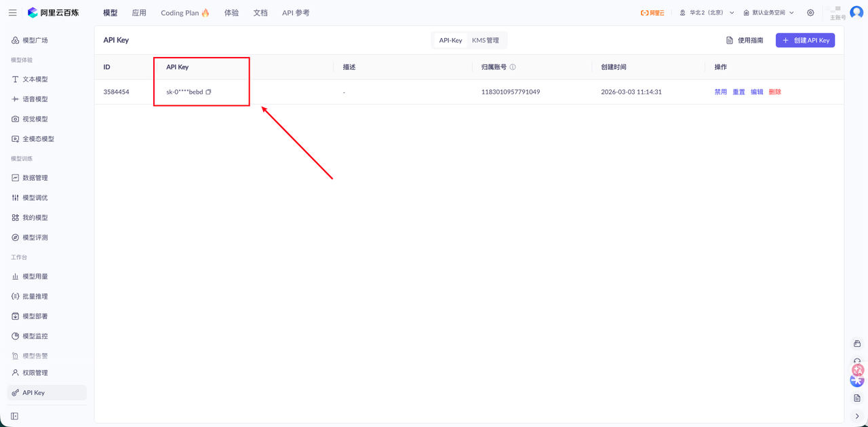Open the user avatar account menu
Screen dimensions: 868x427
click(856, 13)
